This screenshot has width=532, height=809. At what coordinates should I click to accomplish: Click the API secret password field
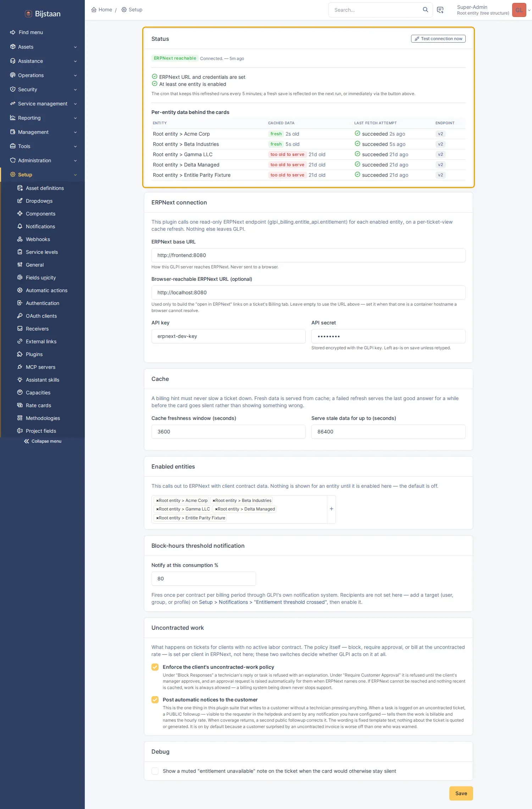tap(388, 336)
